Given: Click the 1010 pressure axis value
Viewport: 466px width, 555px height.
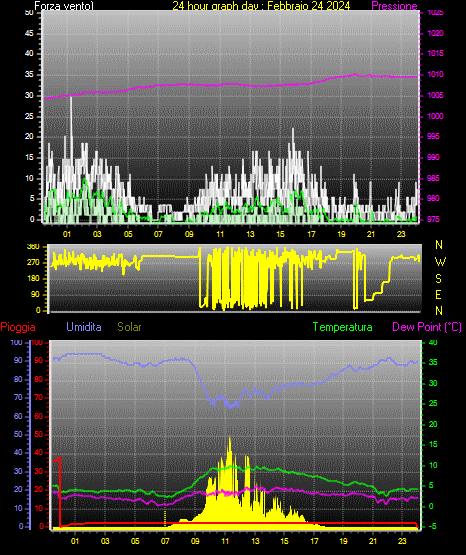Looking at the screenshot, I should [x=435, y=74].
